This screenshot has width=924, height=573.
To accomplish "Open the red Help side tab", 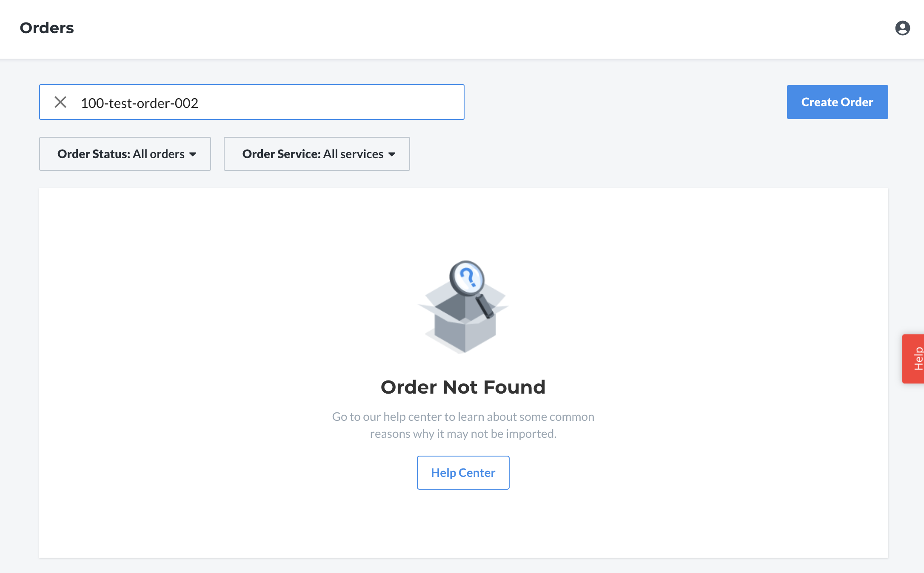I will coord(913,359).
